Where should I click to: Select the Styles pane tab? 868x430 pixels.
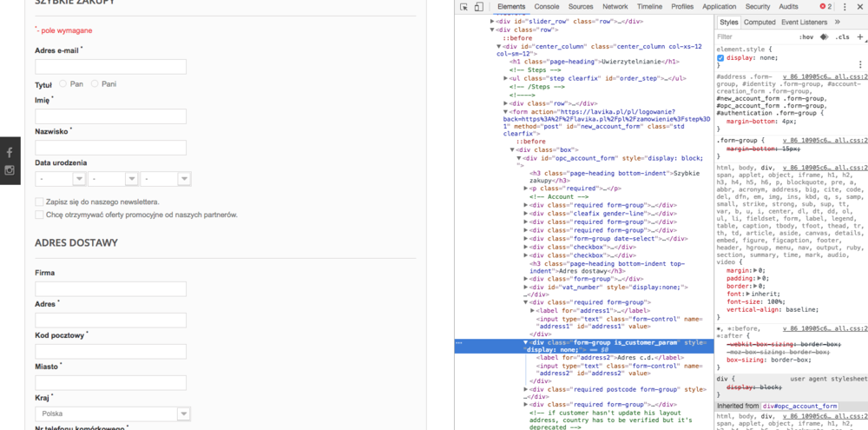728,23
